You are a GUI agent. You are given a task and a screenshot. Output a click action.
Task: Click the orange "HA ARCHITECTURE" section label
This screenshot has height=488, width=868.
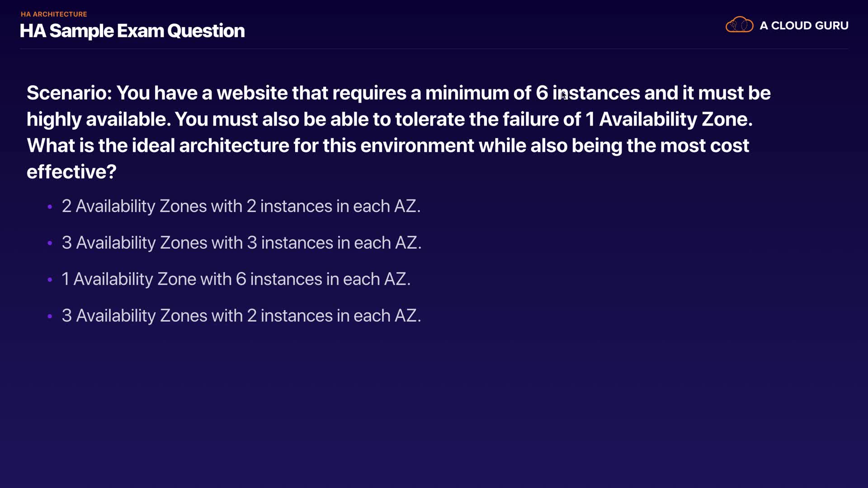(x=54, y=14)
